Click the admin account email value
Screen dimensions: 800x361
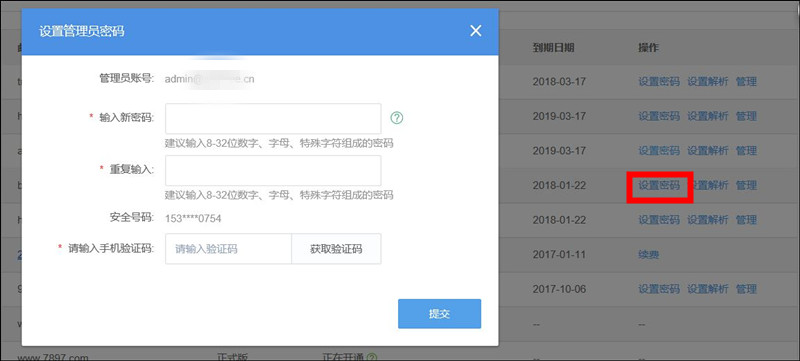coord(210,80)
